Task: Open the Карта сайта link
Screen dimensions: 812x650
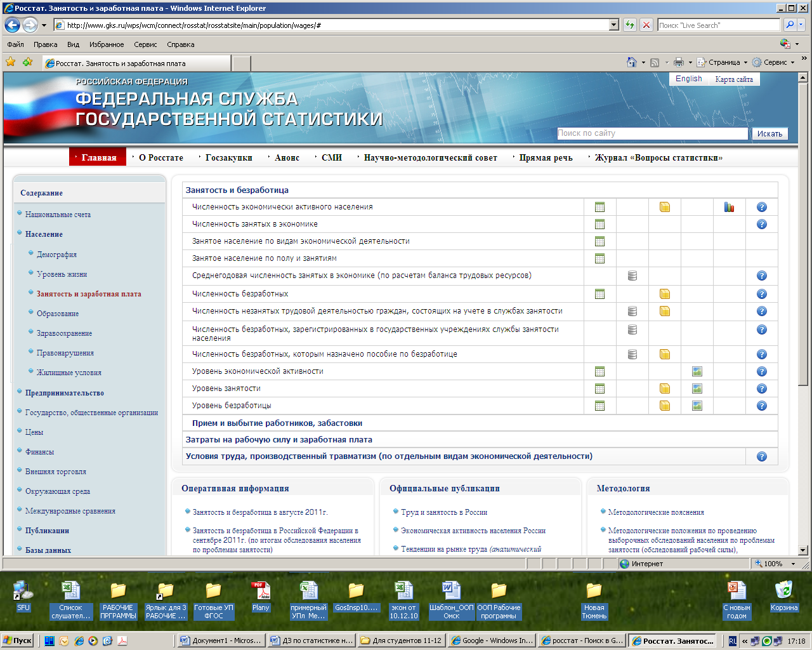Action: (734, 79)
